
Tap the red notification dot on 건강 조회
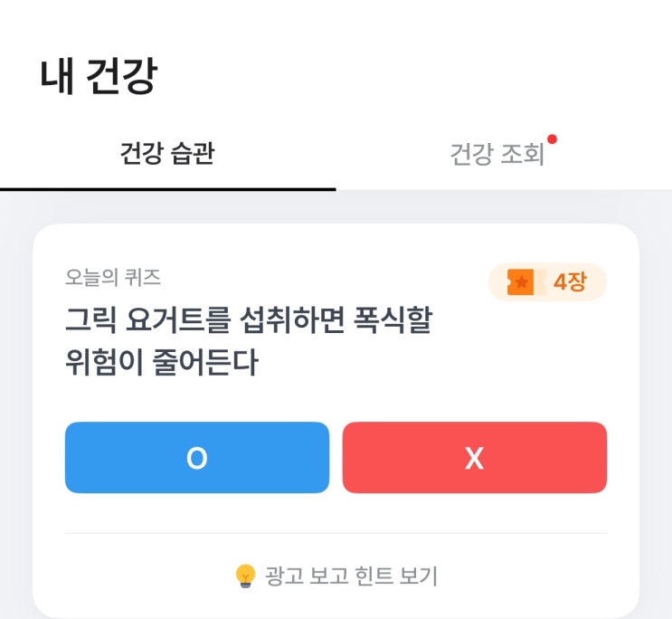pos(552,139)
